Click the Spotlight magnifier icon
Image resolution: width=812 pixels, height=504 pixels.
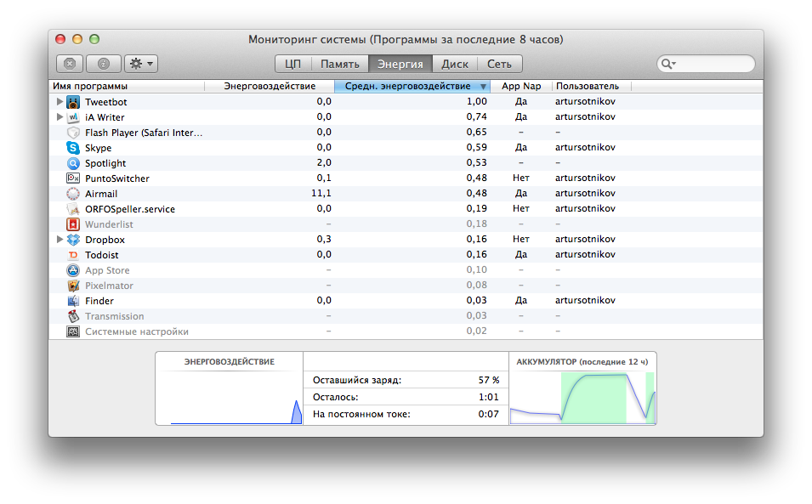tap(72, 163)
